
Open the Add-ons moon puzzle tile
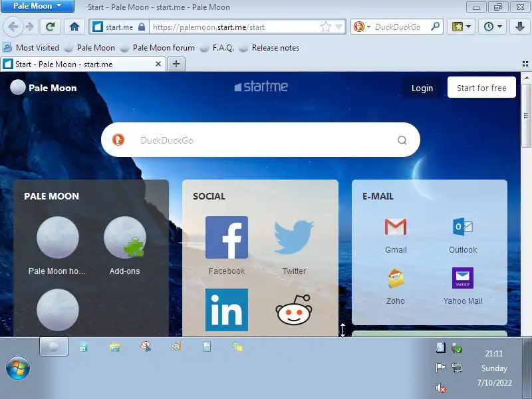(125, 237)
